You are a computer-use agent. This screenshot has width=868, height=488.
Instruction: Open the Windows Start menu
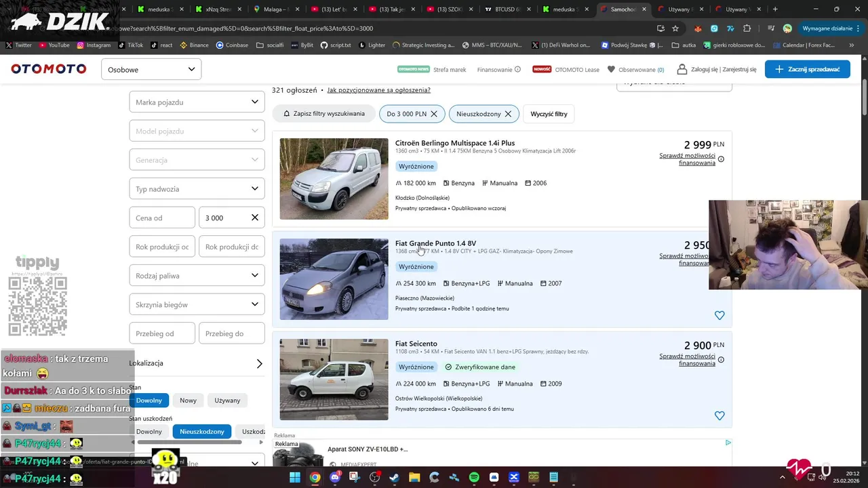click(x=295, y=477)
